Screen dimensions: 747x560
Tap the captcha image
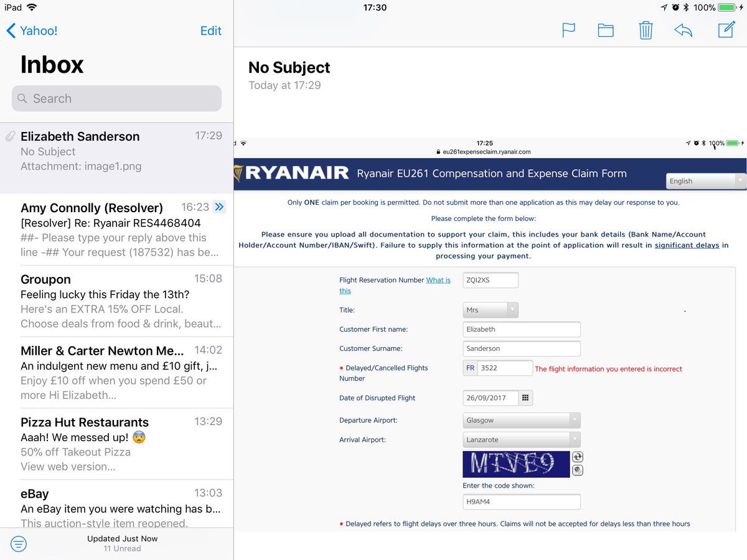coord(516,464)
